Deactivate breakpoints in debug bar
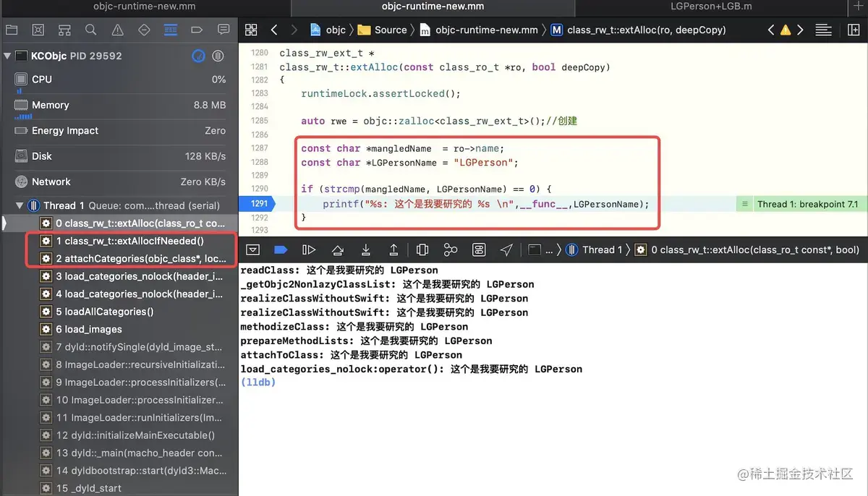Viewport: 868px width, 496px height. click(281, 249)
